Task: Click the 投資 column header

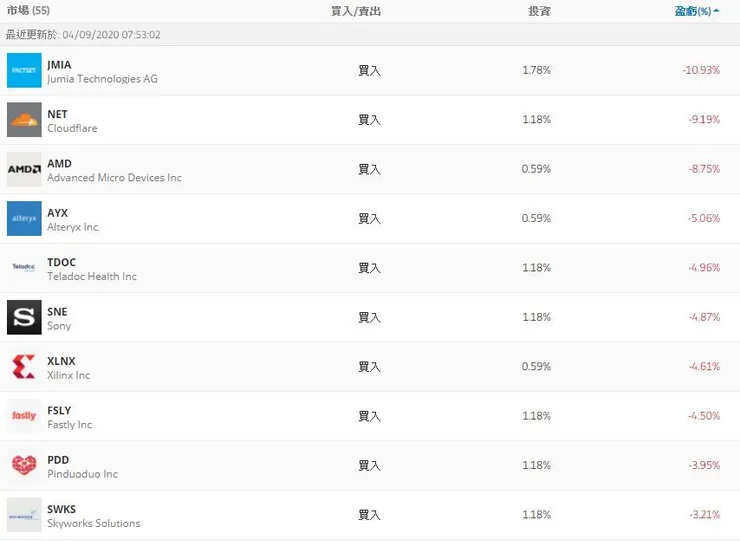Action: point(539,11)
